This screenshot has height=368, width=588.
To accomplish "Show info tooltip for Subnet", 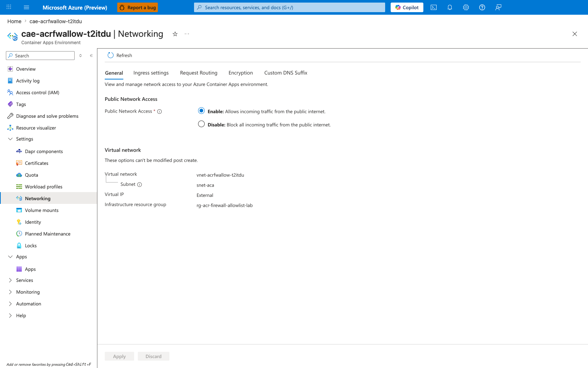I will pos(139,184).
